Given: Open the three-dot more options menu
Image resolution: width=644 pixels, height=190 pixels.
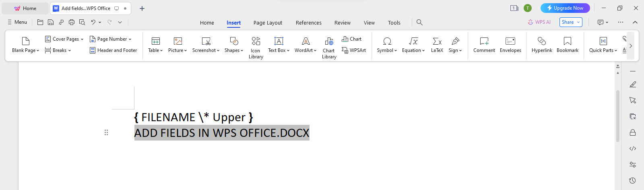Looking at the screenshot, I should point(621,22).
